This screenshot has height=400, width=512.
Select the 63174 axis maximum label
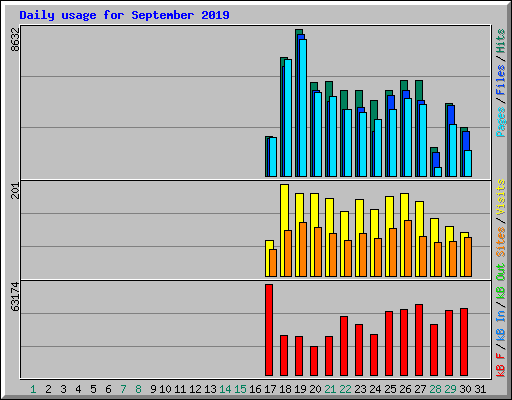pos(15,297)
